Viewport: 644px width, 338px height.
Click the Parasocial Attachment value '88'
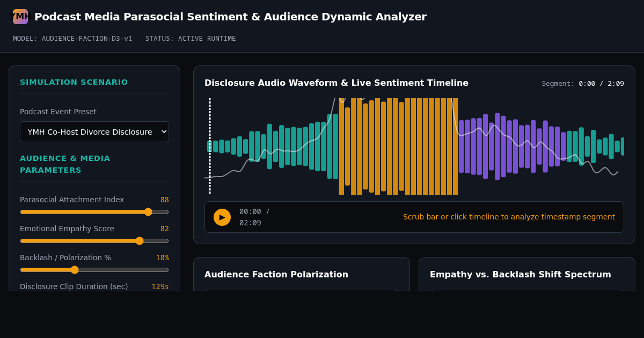(164, 200)
